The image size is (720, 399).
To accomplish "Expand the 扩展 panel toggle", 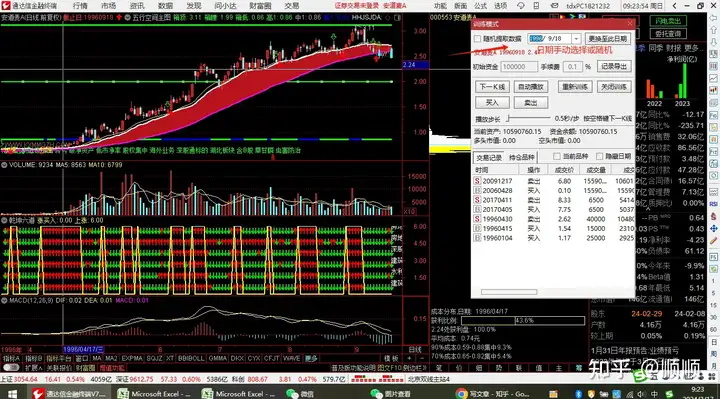I will [33, 368].
